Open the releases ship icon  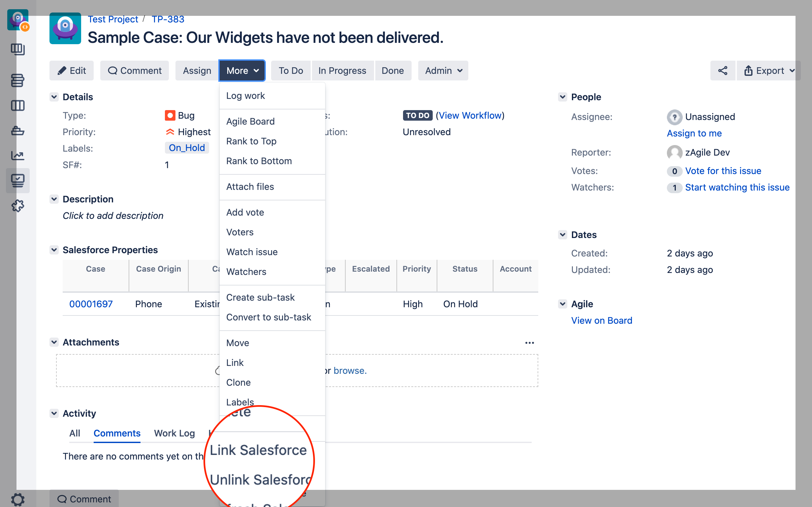[x=17, y=131]
